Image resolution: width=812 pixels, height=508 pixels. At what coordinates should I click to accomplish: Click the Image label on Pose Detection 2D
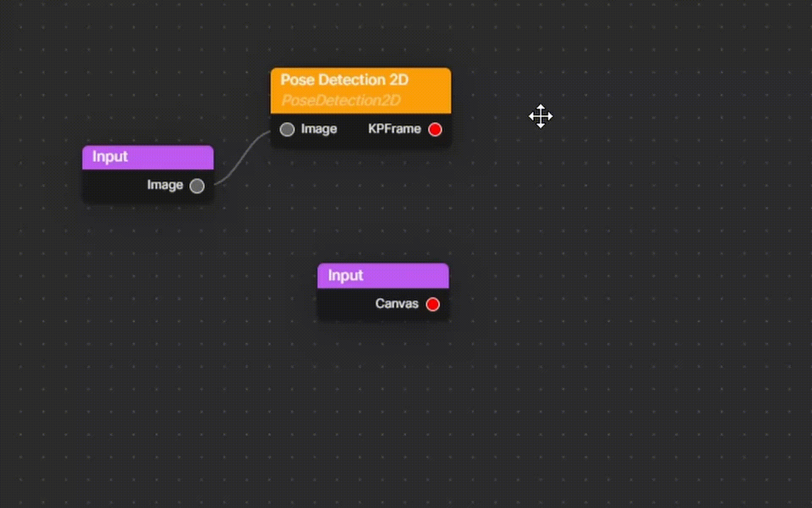(319, 129)
